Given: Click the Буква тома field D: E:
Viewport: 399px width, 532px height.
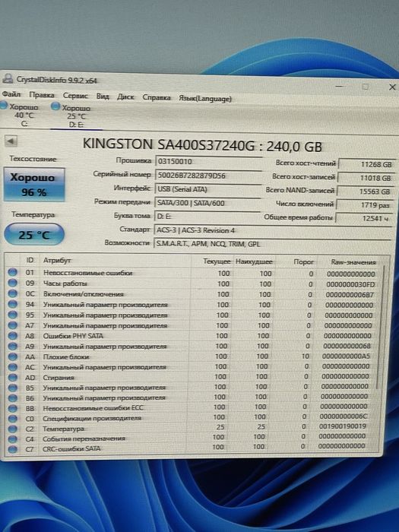Looking at the screenshot, I should (207, 216).
